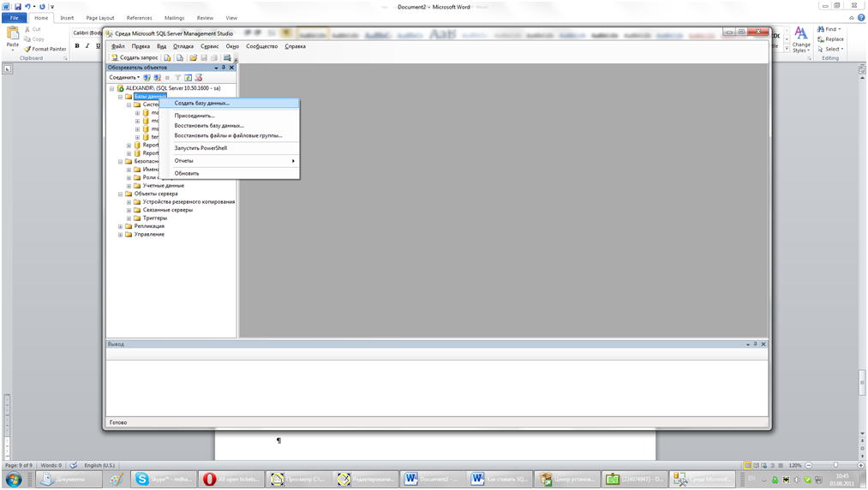Open the Сервис menu in SSMS
This screenshot has height=490, width=868.
coord(209,46)
